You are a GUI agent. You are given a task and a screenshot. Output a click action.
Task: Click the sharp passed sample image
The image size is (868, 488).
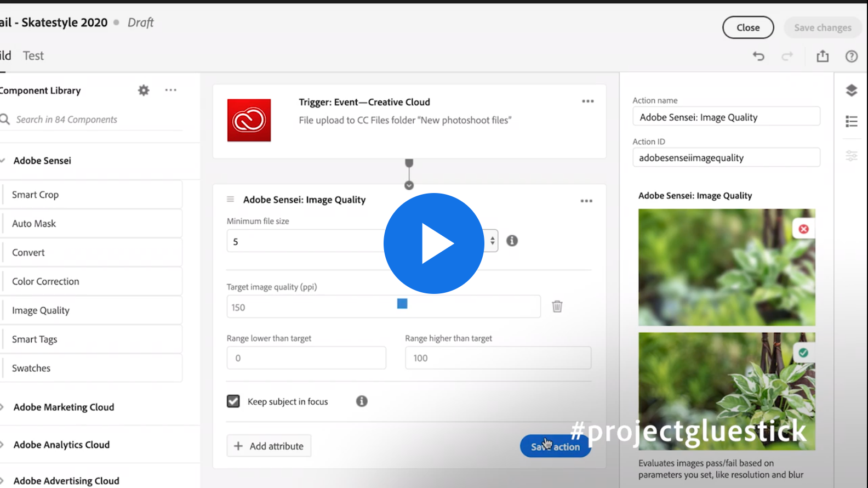pyautogui.click(x=727, y=391)
